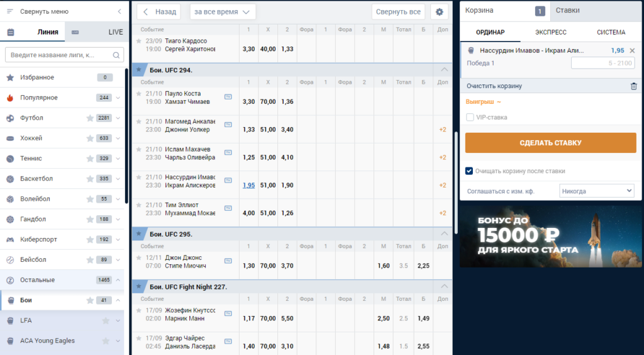The height and width of the screenshot is (355, 644).
Task: Click the hamburger icon beside Свернуть меню
Action: [10, 11]
